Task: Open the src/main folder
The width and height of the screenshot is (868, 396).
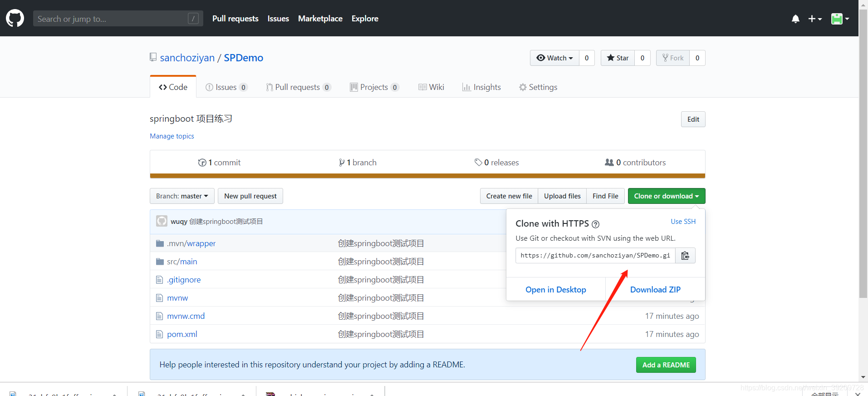Action: [182, 262]
